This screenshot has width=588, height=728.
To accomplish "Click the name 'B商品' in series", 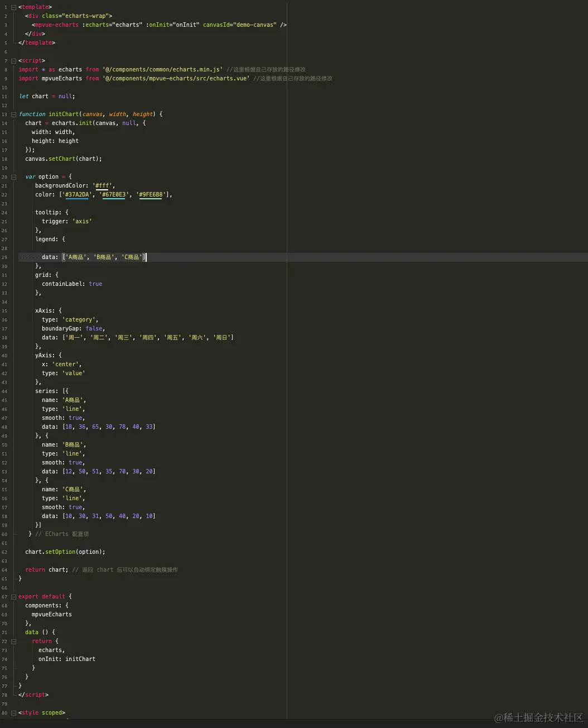I will point(74,445).
